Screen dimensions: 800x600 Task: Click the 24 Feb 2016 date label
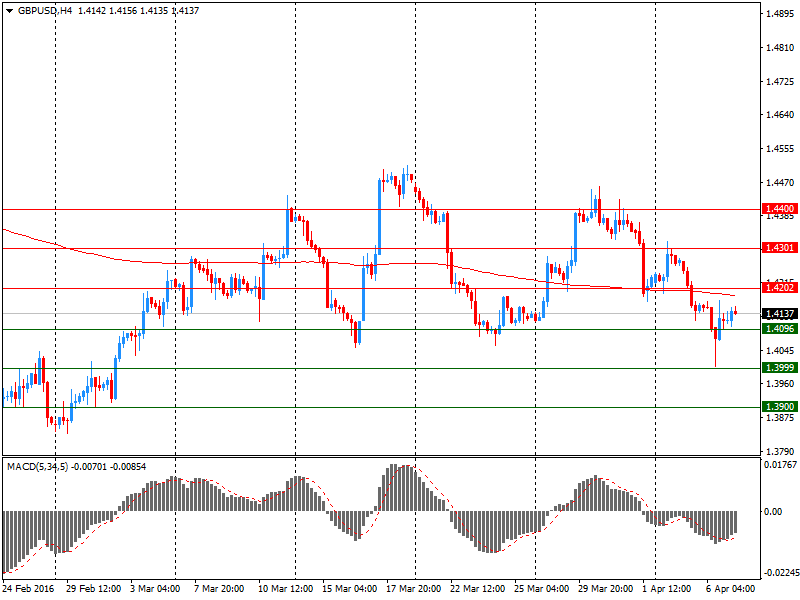(28, 589)
